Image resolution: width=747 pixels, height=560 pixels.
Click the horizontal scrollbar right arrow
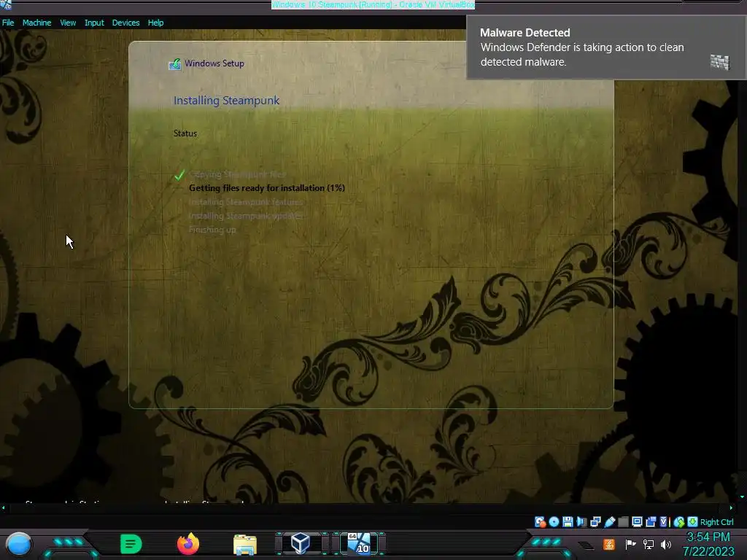(731, 507)
